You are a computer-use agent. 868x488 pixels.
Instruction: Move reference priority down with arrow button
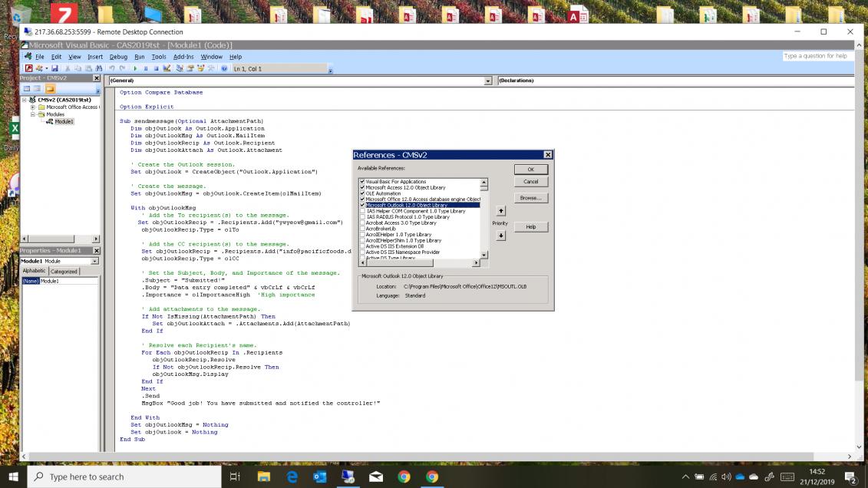coord(500,236)
